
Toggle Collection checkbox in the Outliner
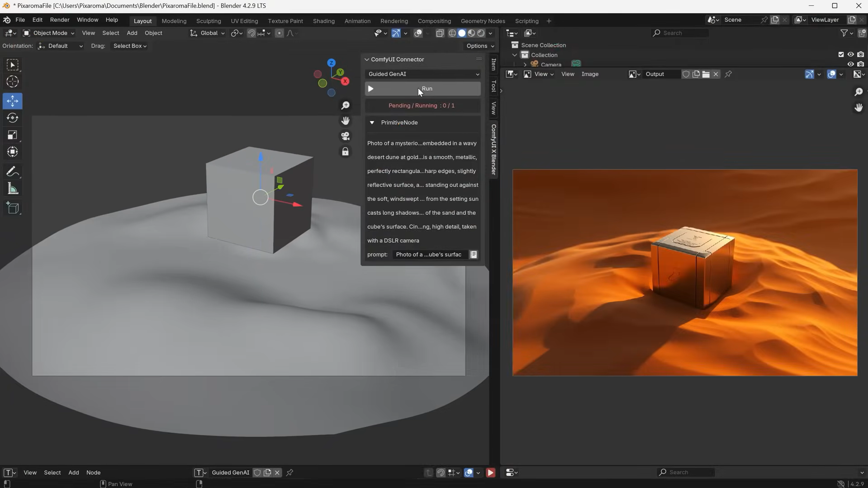click(x=841, y=54)
